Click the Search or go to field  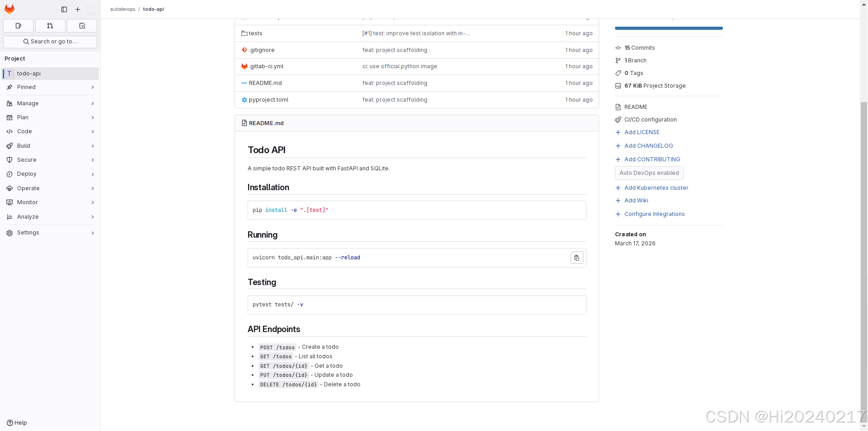[50, 42]
